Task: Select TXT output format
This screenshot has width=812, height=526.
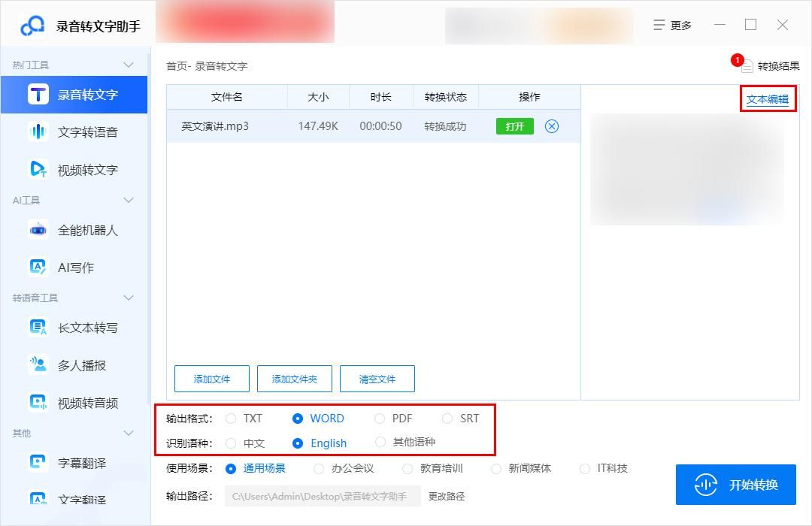Action: [x=231, y=419]
